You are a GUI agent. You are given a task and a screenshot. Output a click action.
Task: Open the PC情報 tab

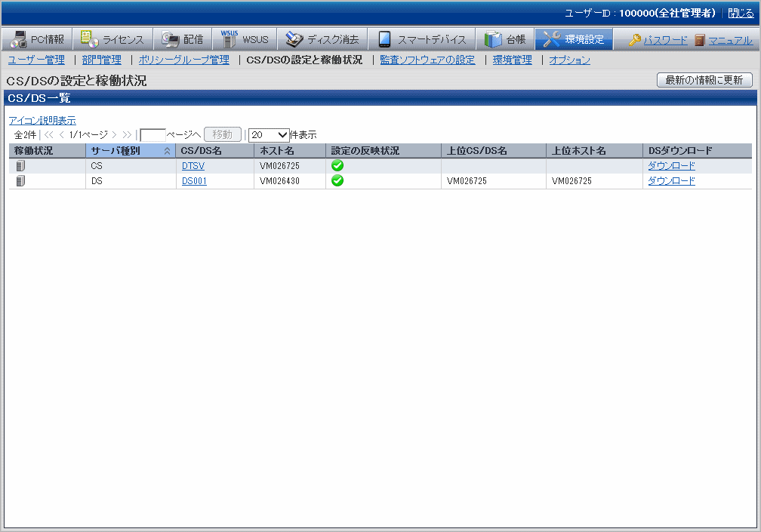(37, 39)
